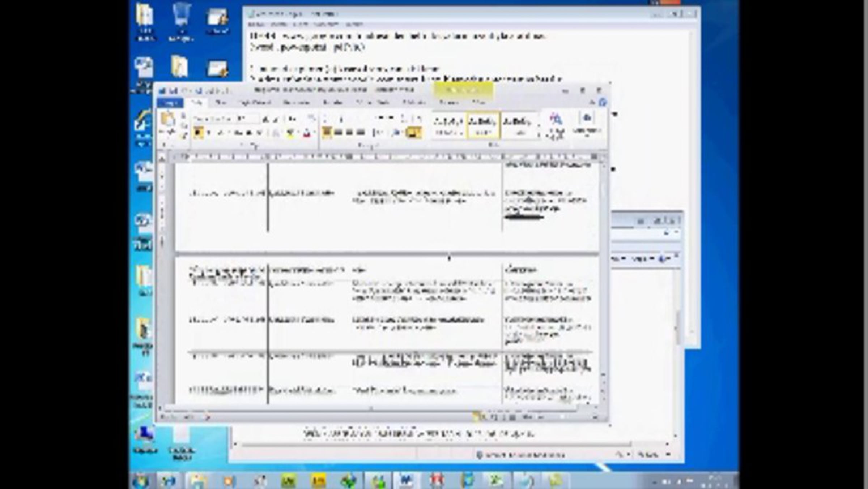The width and height of the screenshot is (868, 489).
Task: Apply the red font color
Action: (307, 133)
